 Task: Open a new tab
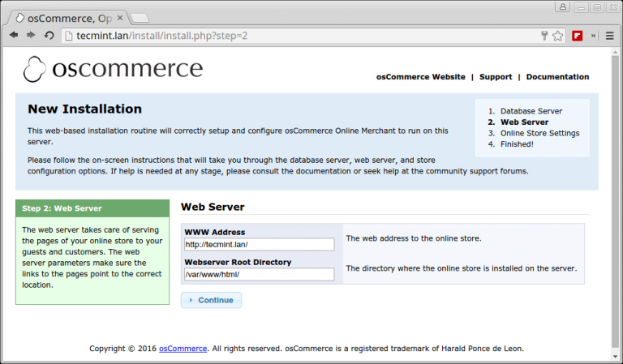pyautogui.click(x=139, y=17)
